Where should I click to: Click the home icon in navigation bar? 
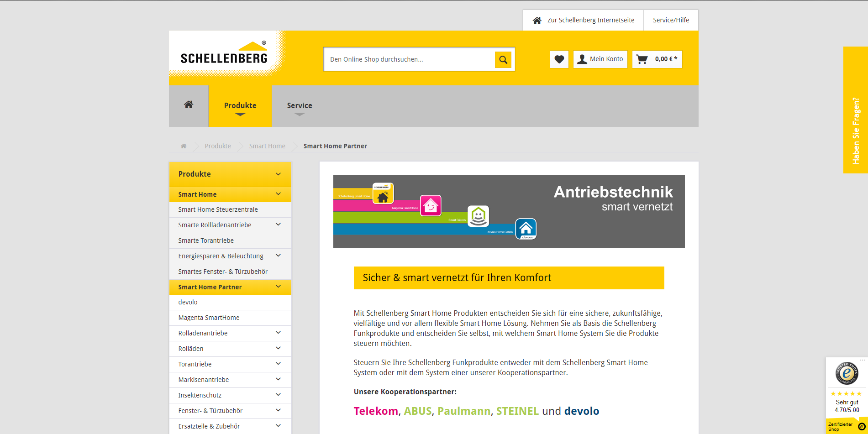pos(189,105)
